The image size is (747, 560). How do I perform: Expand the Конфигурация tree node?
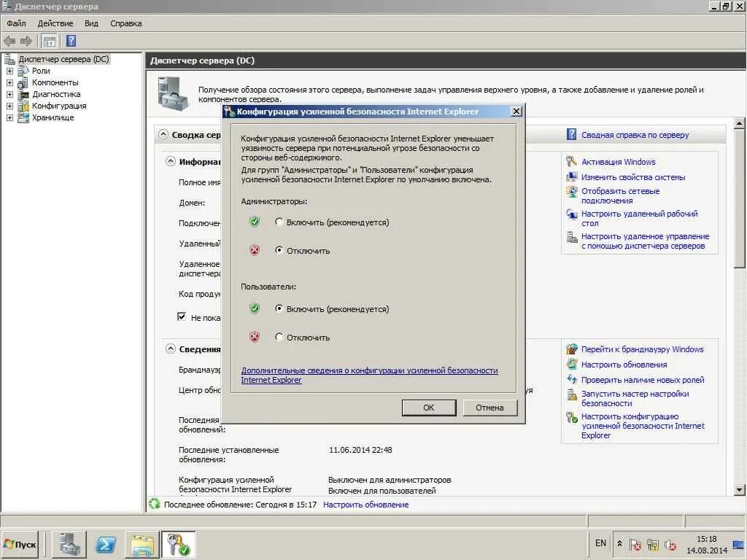pos(9,106)
